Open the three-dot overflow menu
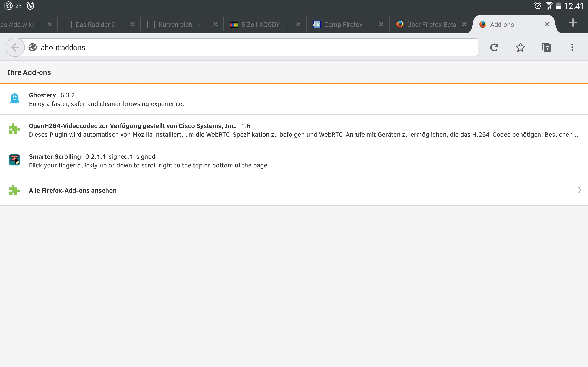 coord(572,47)
